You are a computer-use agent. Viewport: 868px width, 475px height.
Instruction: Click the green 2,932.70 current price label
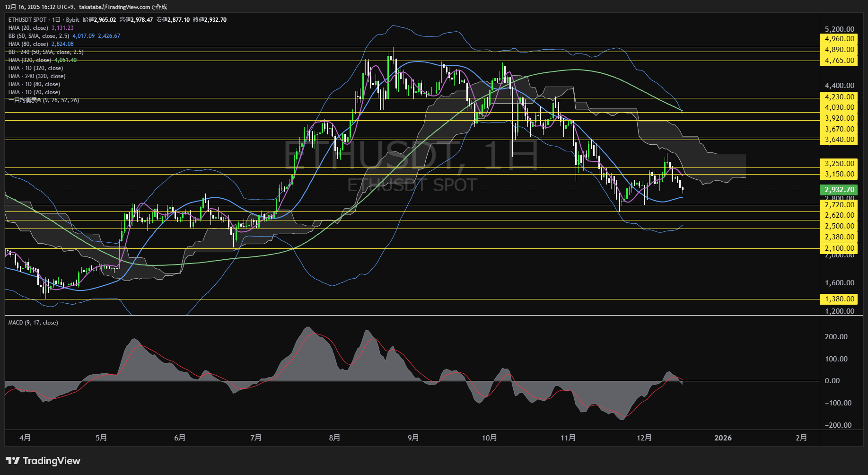pos(838,190)
